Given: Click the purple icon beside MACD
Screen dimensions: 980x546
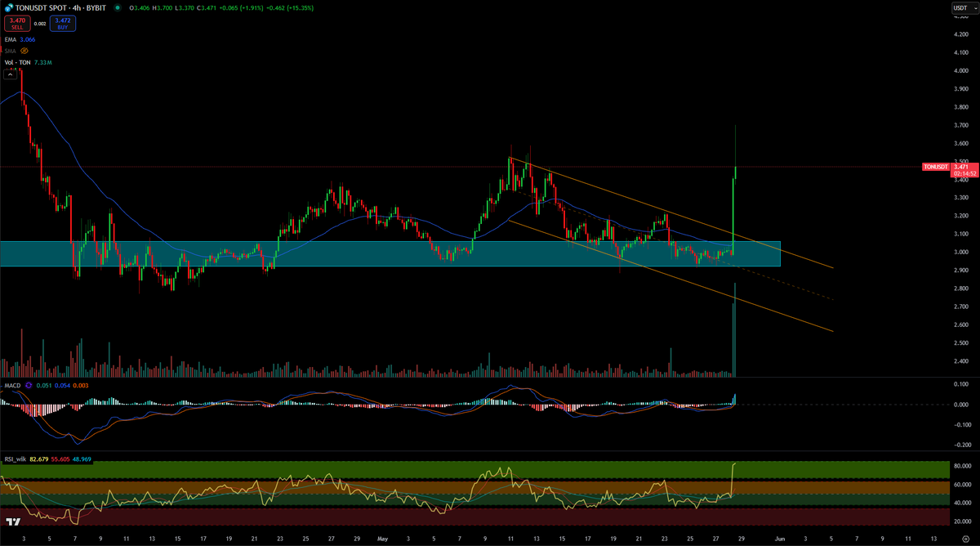Looking at the screenshot, I should click(29, 385).
